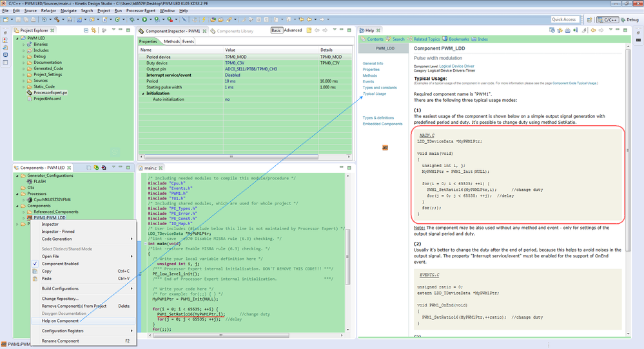The image size is (644, 349).
Task: Open Contents link in Help
Action: (375, 39)
